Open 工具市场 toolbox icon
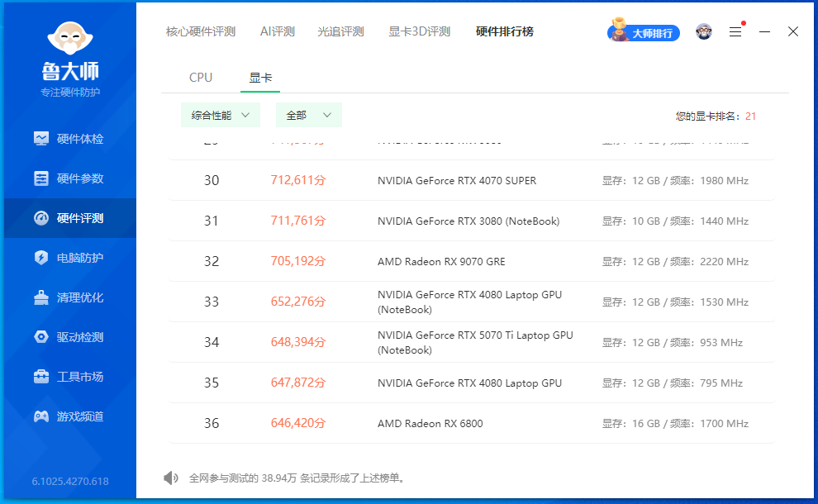The width and height of the screenshot is (818, 504). [x=41, y=377]
